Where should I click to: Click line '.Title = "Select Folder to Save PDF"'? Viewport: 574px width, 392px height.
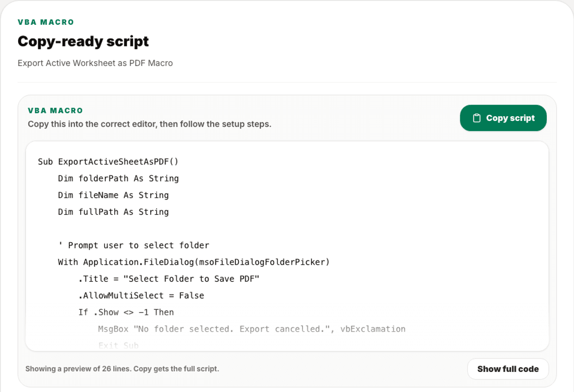tap(169, 279)
